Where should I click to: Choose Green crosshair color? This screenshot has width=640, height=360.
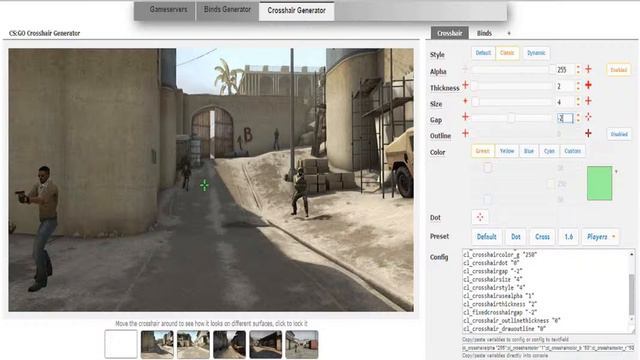482,151
